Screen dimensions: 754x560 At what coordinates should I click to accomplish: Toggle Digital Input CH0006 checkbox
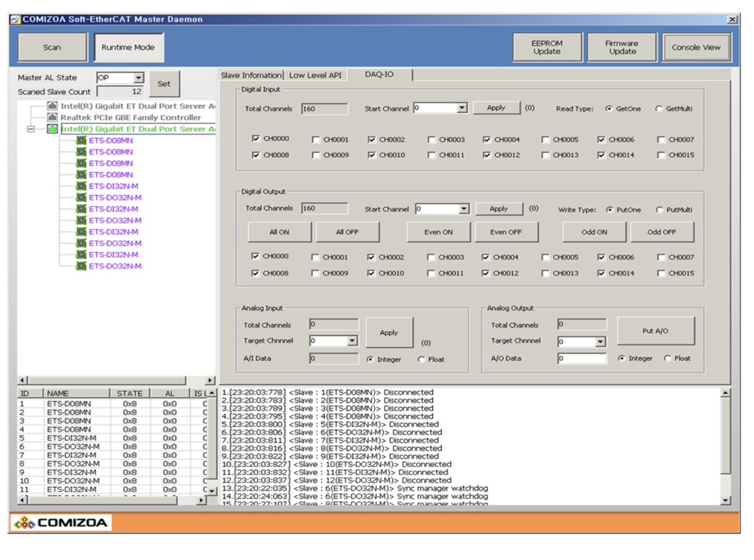click(601, 139)
